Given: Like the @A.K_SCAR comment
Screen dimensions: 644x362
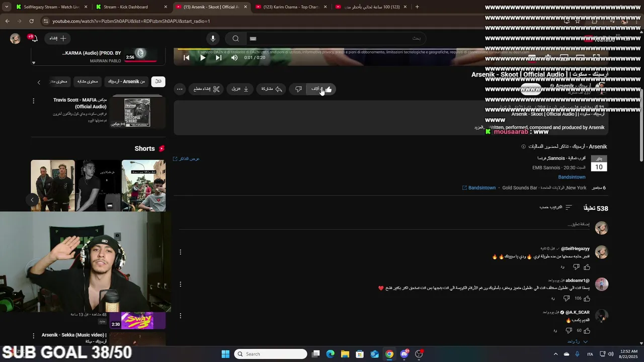Looking at the screenshot, I should (587, 331).
